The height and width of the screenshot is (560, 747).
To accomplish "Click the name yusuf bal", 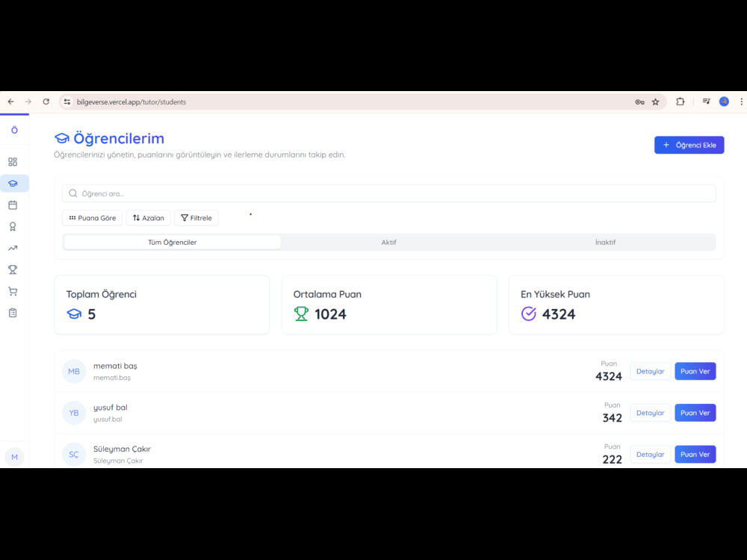I will click(111, 407).
